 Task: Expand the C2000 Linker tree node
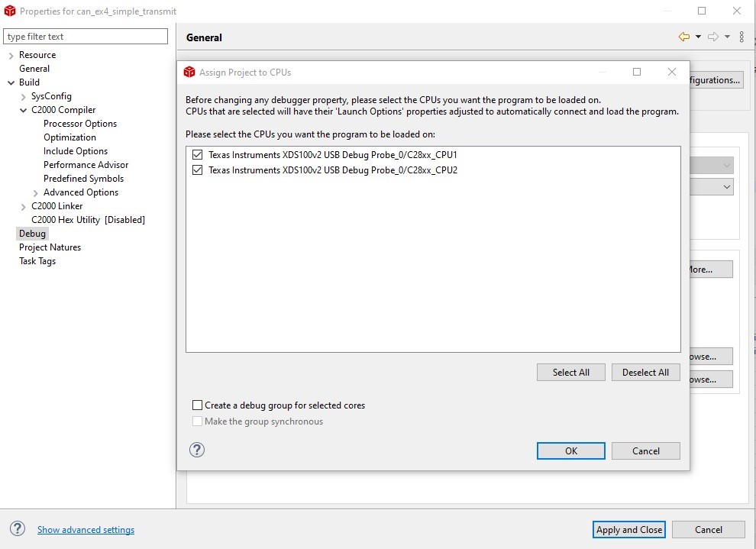(23, 207)
